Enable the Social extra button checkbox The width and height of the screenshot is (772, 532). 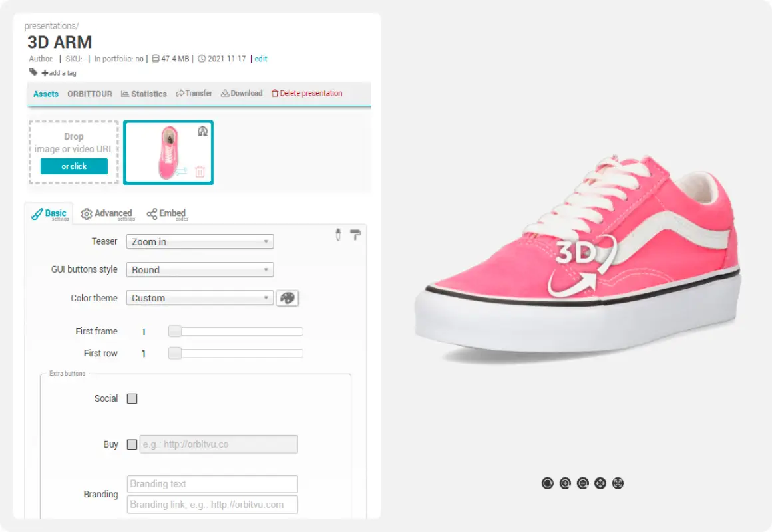132,398
